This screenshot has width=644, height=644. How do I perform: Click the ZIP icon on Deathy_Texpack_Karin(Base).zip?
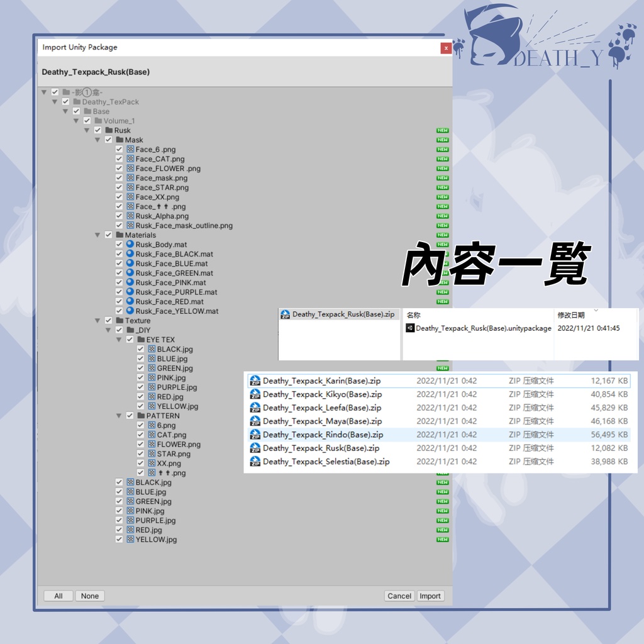256,380
